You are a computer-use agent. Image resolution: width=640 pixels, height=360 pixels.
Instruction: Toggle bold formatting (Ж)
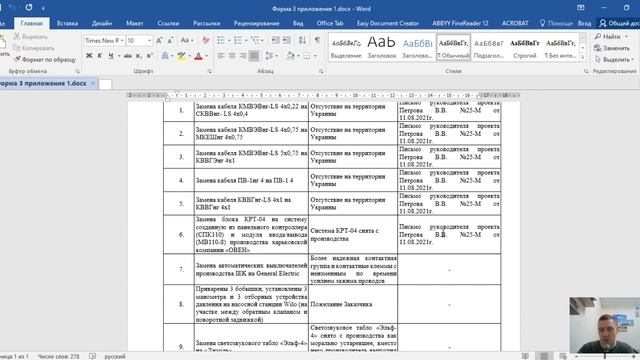coord(89,56)
